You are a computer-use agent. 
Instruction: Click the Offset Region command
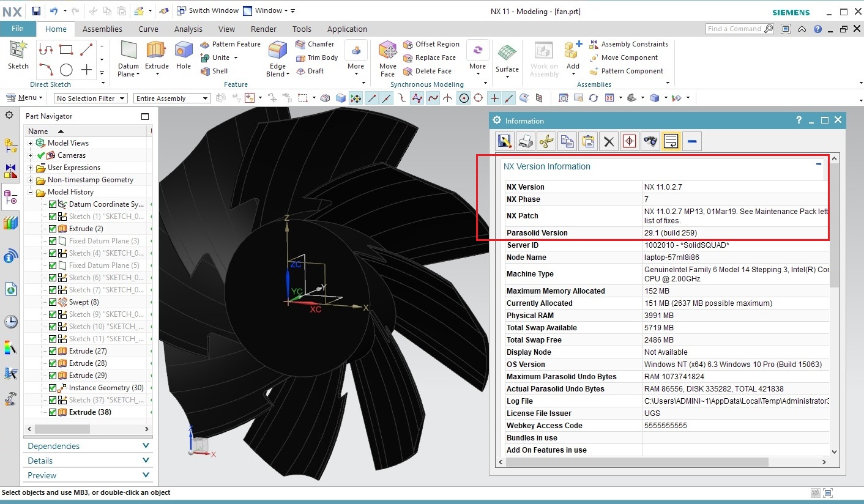(x=431, y=44)
